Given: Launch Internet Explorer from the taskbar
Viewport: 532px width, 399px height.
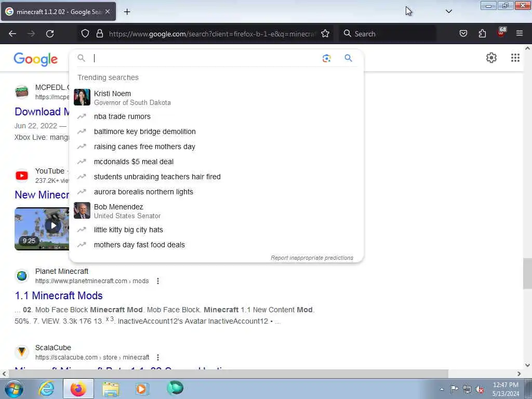Looking at the screenshot, I should click(46, 389).
